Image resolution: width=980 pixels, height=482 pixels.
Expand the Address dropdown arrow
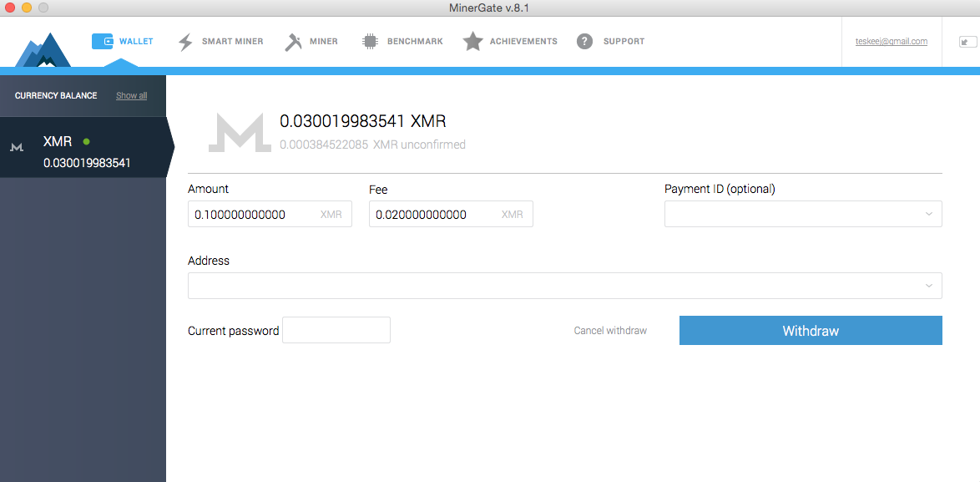(x=929, y=286)
